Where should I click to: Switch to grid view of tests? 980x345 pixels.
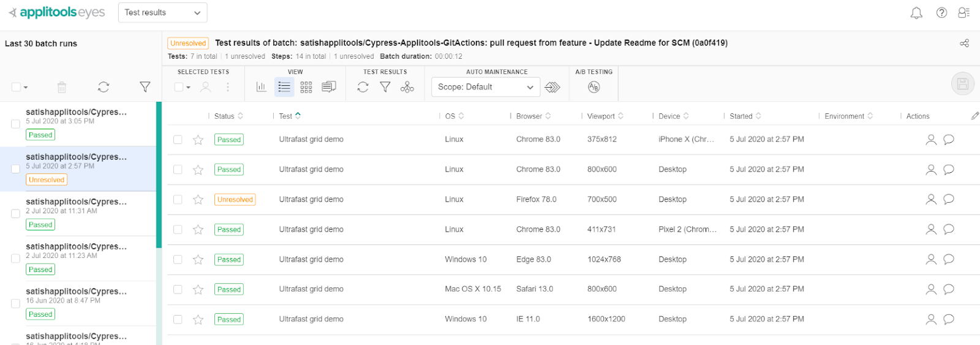[x=306, y=87]
